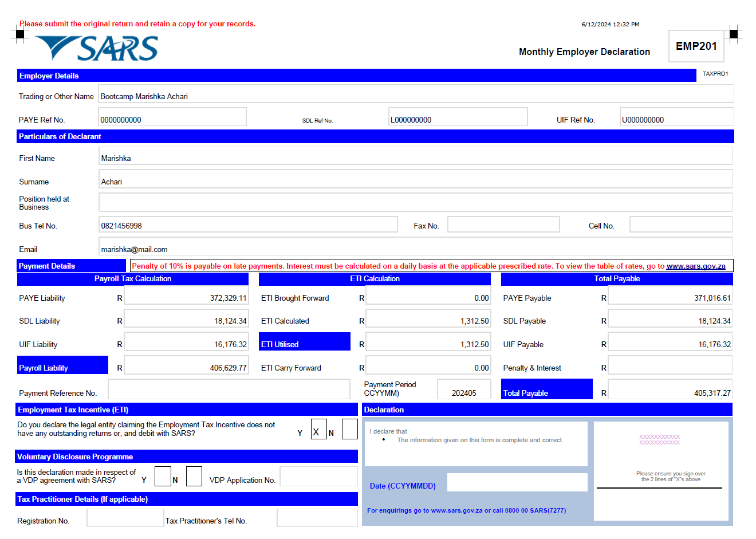The image size is (756, 539).
Task: Click the Payment Reference No. field
Action: coord(229,390)
